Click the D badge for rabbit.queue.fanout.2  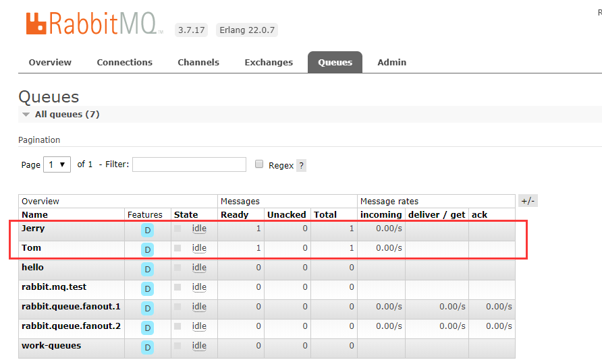tap(147, 328)
